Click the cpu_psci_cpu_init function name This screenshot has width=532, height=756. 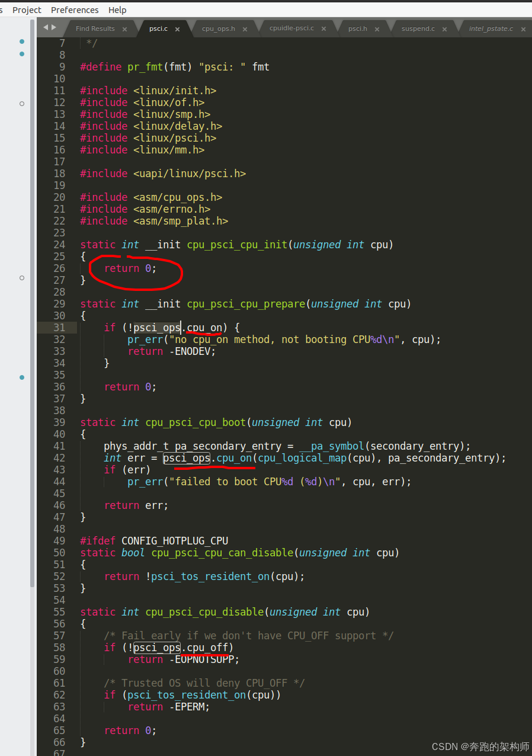click(237, 245)
